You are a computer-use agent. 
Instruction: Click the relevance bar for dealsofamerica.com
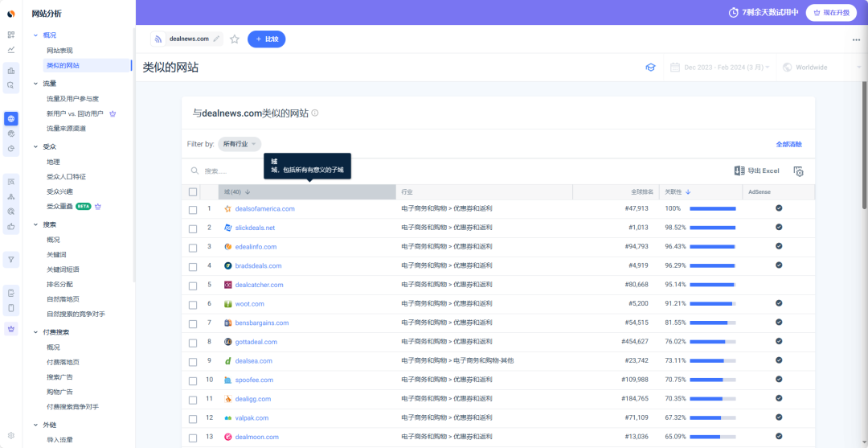click(712, 209)
